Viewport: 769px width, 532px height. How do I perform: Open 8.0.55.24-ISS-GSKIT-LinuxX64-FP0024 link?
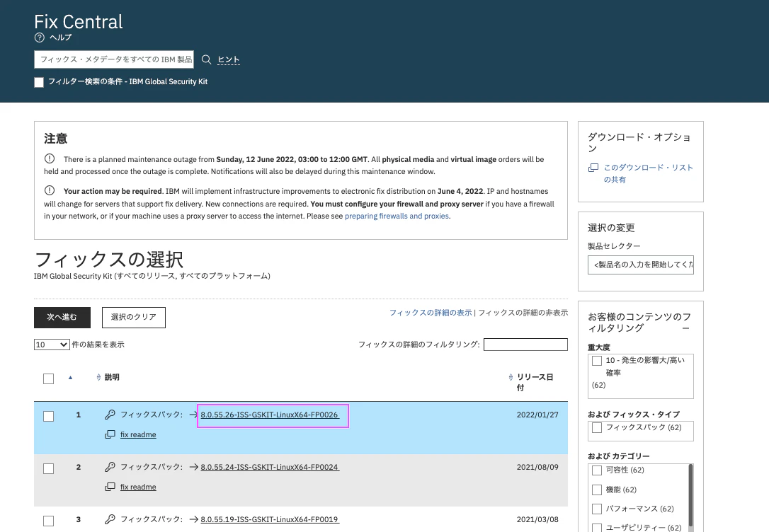pyautogui.click(x=269, y=468)
